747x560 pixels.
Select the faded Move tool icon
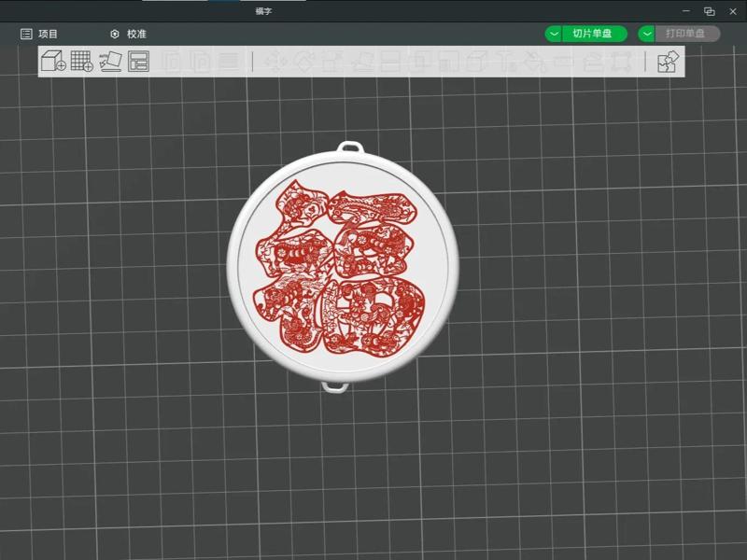coord(275,62)
